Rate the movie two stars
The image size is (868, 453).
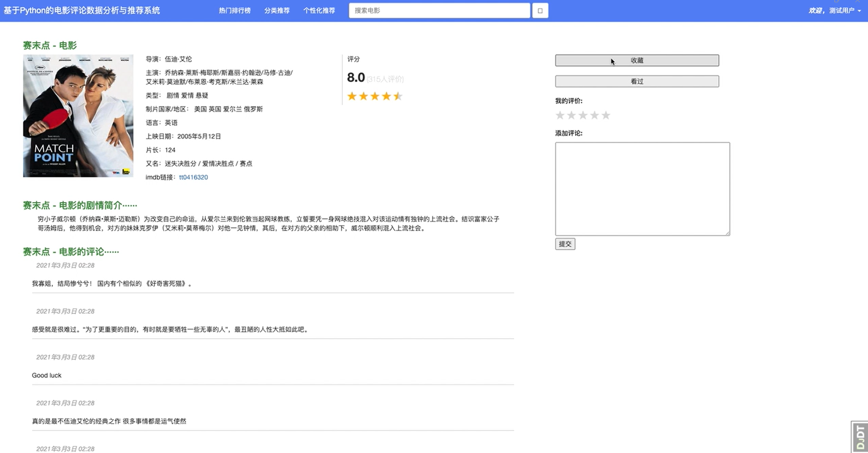point(571,115)
